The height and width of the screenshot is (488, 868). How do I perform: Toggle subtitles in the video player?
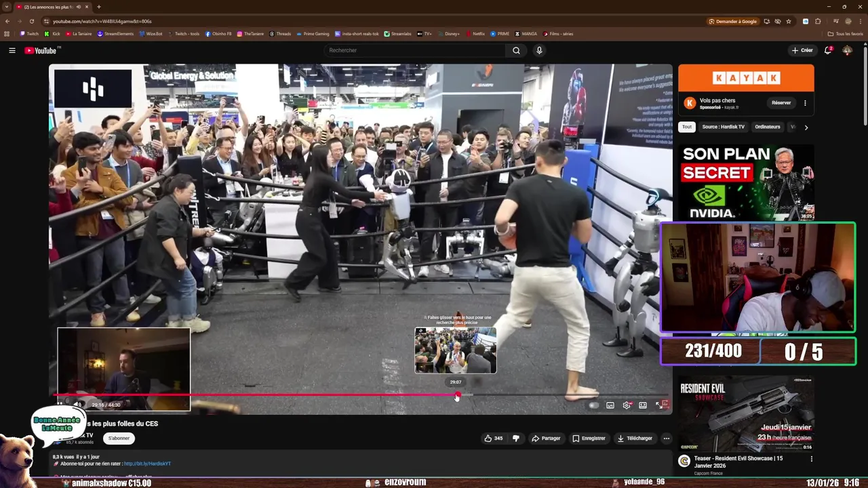(610, 405)
